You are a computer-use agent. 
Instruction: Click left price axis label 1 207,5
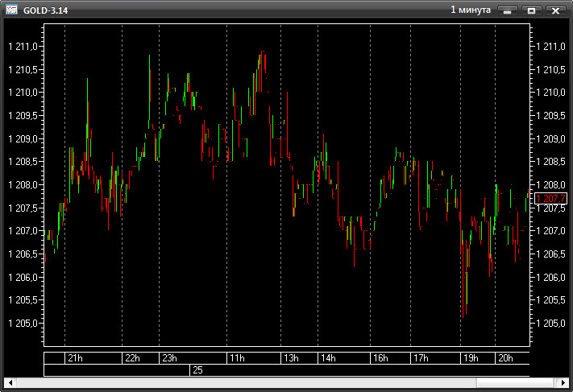pyautogui.click(x=23, y=208)
